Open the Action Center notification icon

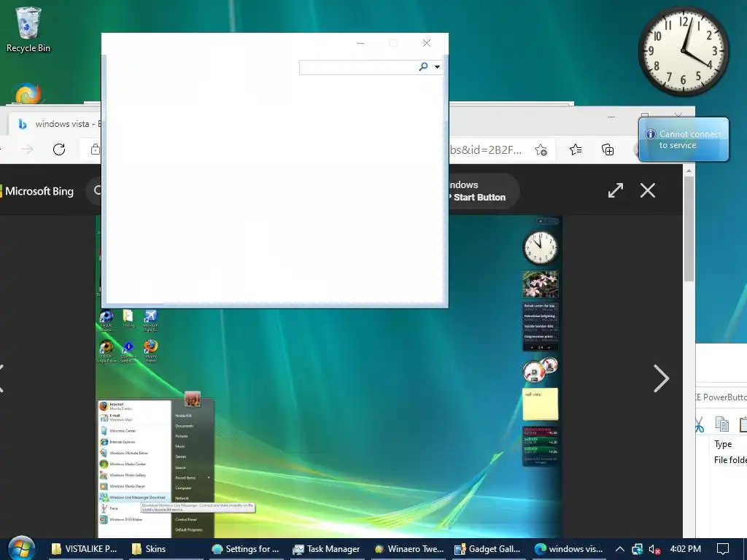723,549
